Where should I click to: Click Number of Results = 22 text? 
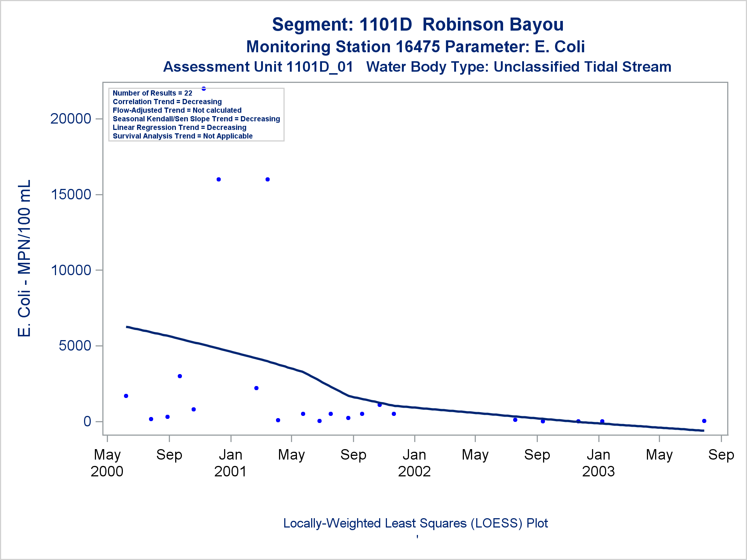point(152,93)
